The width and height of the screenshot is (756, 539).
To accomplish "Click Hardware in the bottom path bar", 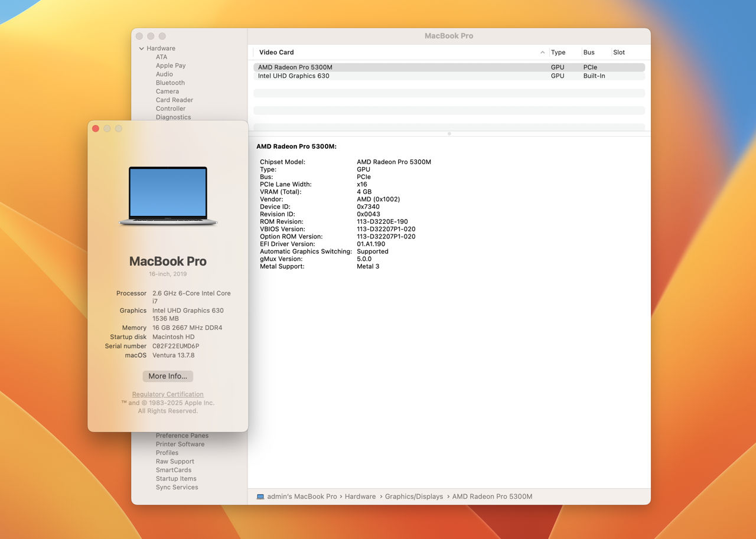I will (360, 496).
